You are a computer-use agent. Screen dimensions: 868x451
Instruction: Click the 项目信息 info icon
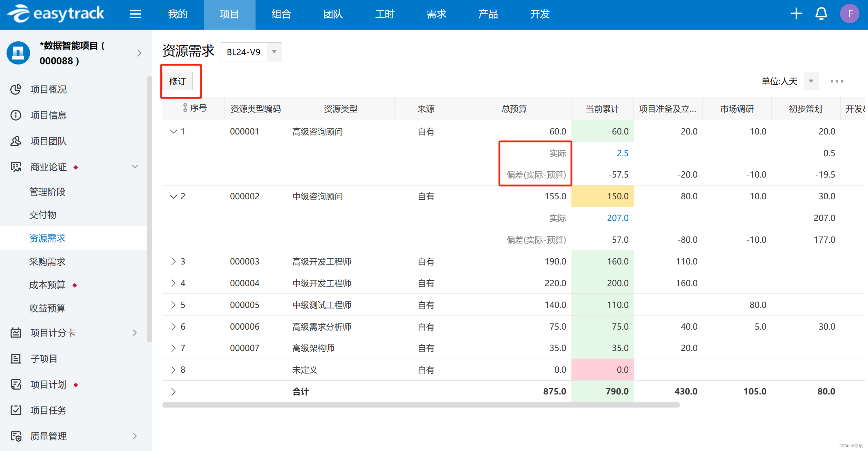click(16, 115)
